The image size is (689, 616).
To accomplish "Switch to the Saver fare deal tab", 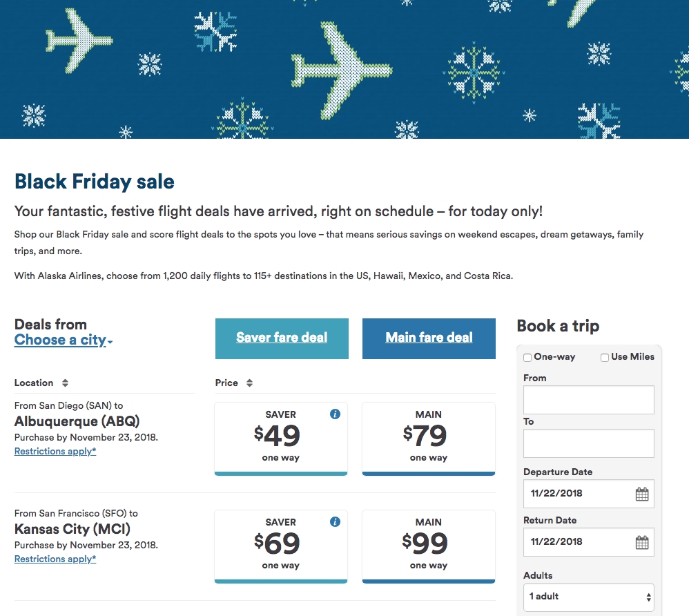I will pos(282,338).
